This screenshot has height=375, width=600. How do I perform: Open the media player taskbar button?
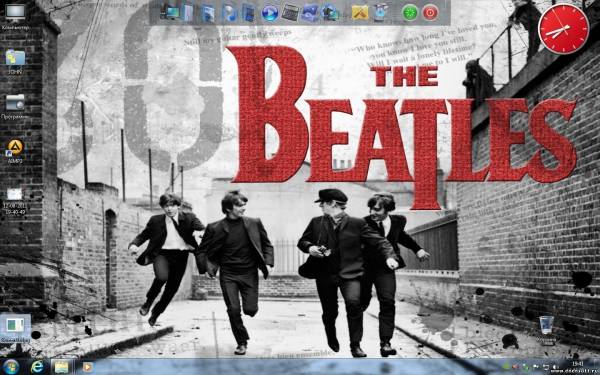[87, 367]
